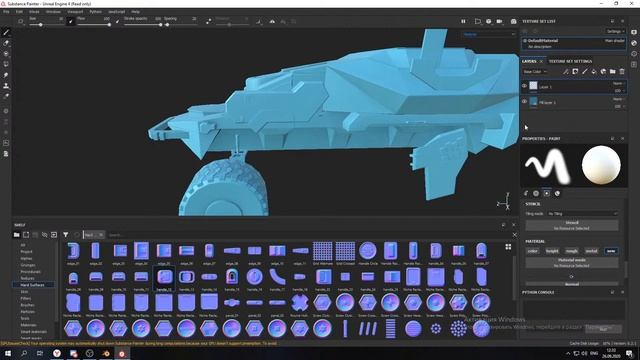This screenshot has width=640, height=360.
Task: Open Layer 1 blend mode dropdown
Action: click(x=619, y=84)
